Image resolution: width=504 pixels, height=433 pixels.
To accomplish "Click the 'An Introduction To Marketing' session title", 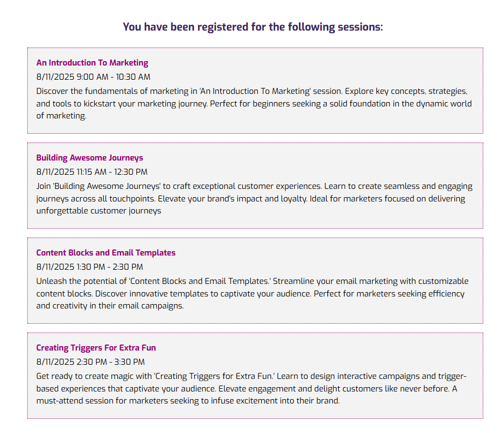I will click(x=92, y=63).
